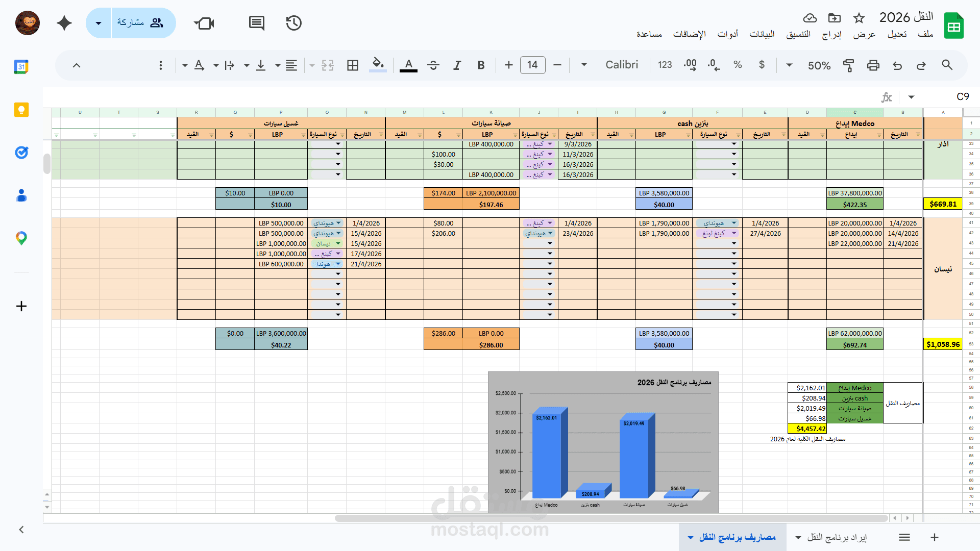Click the move to folder icon
The image size is (980, 551).
point(835,18)
